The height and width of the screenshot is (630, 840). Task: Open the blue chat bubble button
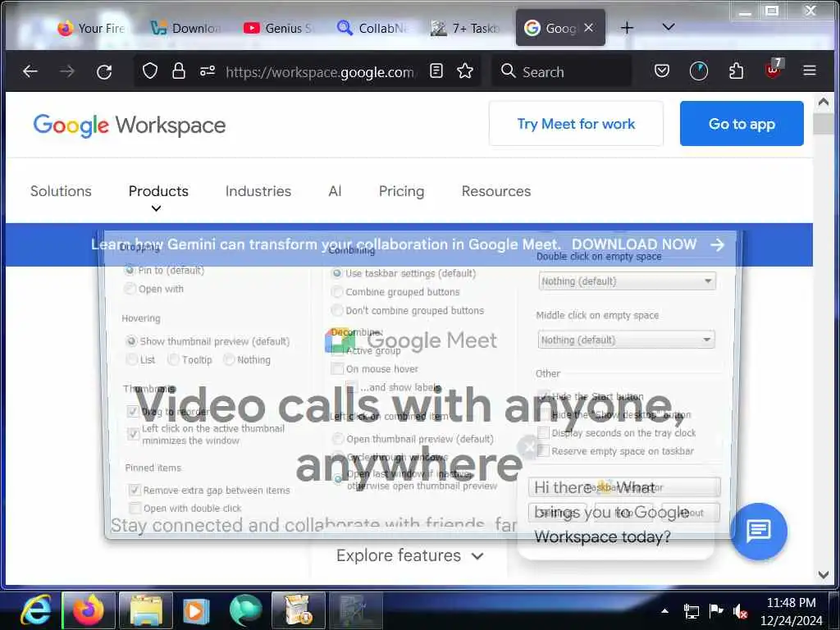(759, 532)
